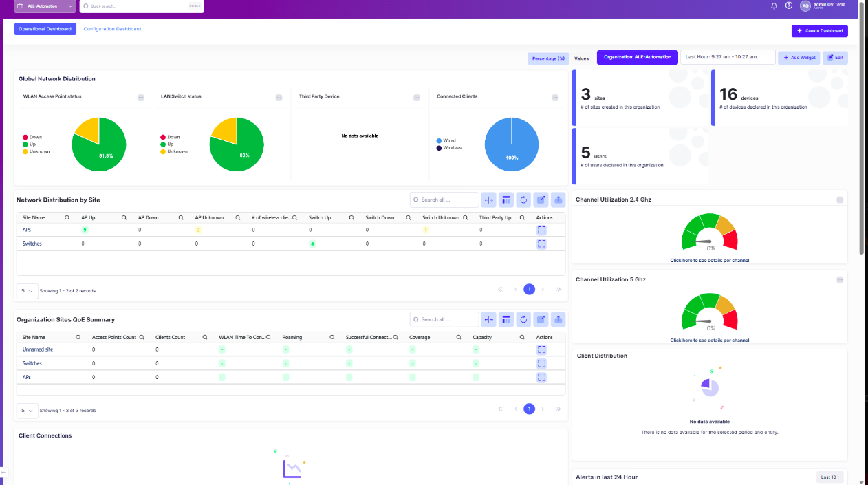
Task: Click the expand action for the Switches network row
Action: click(542, 244)
